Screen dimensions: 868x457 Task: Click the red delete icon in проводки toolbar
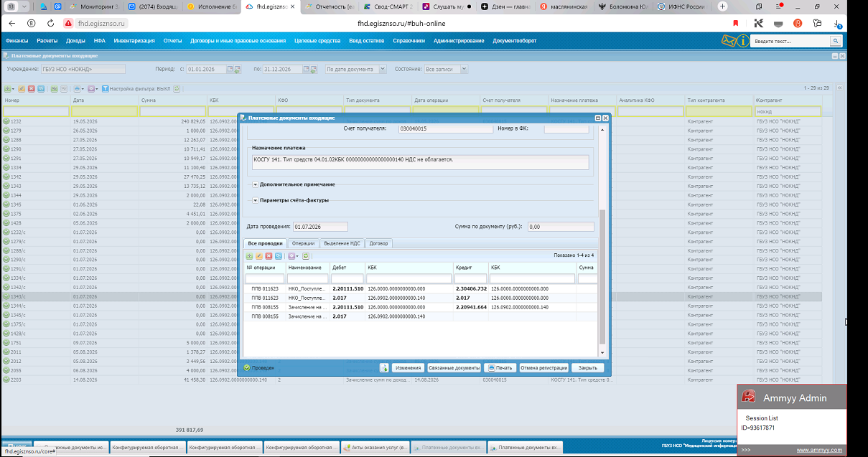(x=269, y=255)
